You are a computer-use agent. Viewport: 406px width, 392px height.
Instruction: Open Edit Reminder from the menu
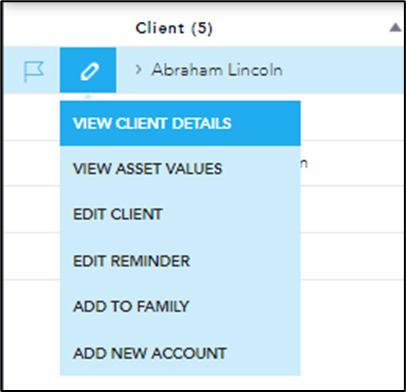[180, 261]
